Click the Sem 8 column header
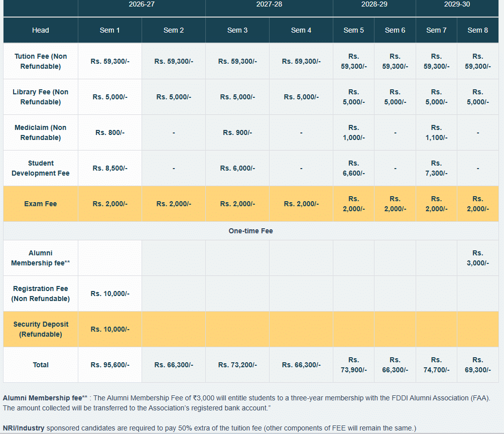Screen dimensions: 504x434 click(x=477, y=30)
